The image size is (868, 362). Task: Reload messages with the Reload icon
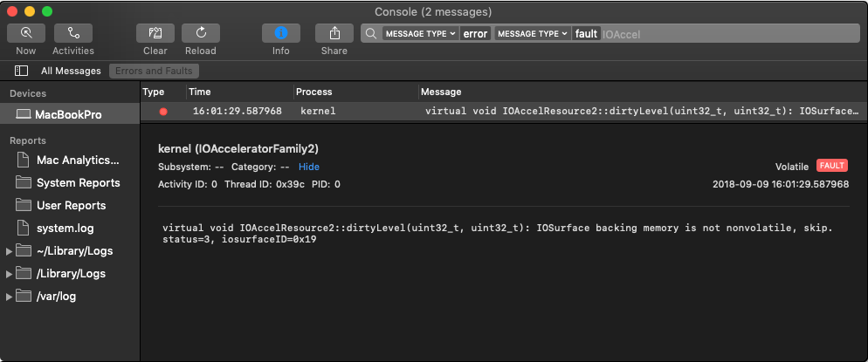pyautogui.click(x=200, y=33)
